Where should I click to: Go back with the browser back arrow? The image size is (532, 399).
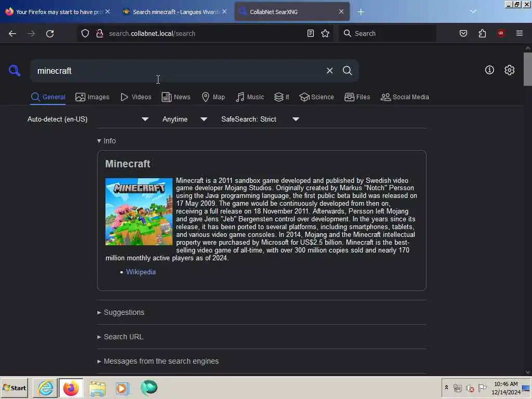click(12, 34)
